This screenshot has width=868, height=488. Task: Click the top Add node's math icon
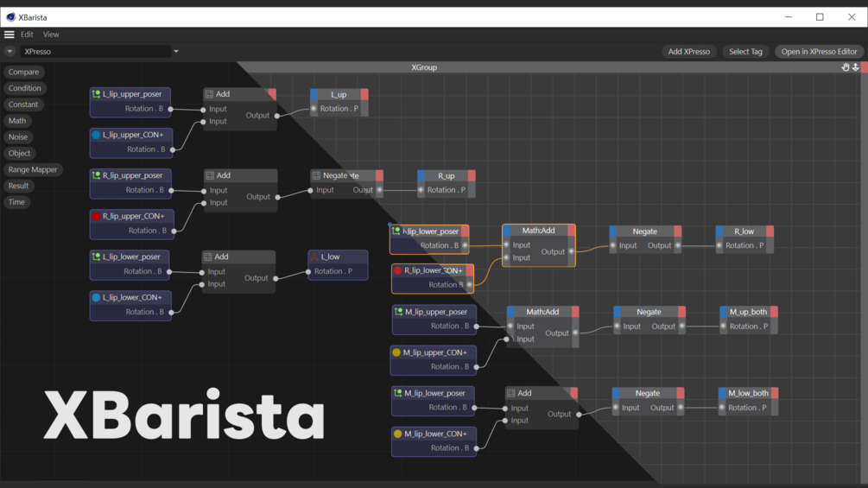(x=209, y=95)
